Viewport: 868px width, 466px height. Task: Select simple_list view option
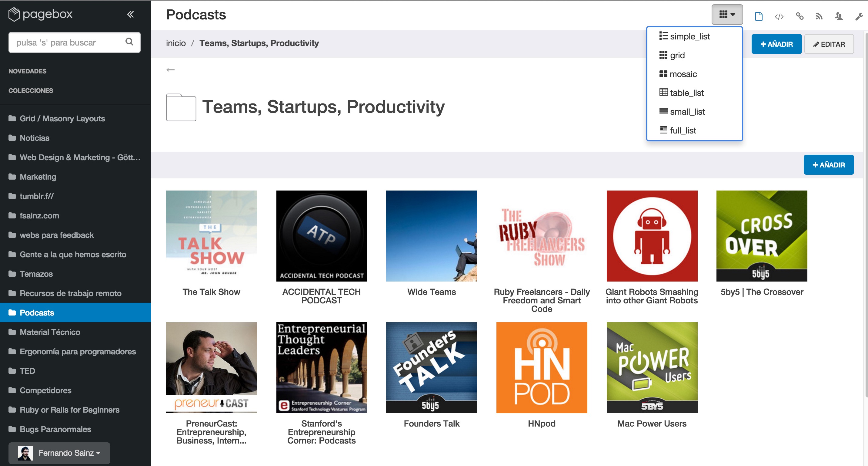tap(694, 36)
